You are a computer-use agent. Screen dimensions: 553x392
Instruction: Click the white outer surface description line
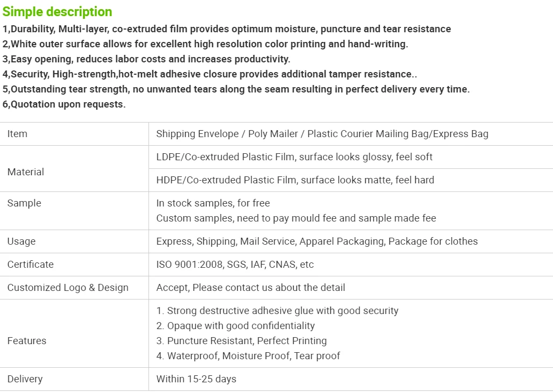pyautogui.click(x=205, y=44)
